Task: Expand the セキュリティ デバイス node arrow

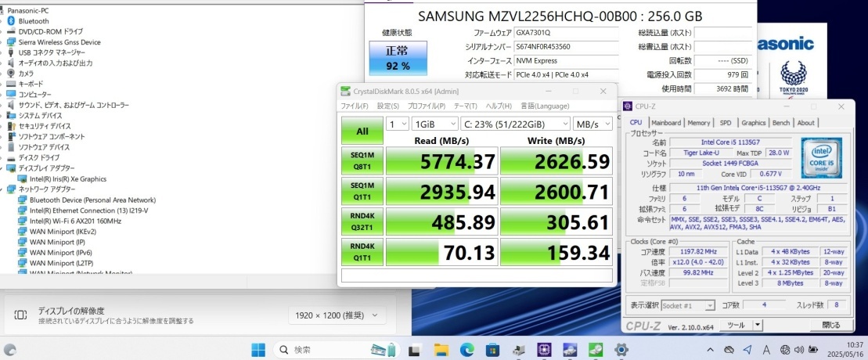Action: (x=2, y=126)
